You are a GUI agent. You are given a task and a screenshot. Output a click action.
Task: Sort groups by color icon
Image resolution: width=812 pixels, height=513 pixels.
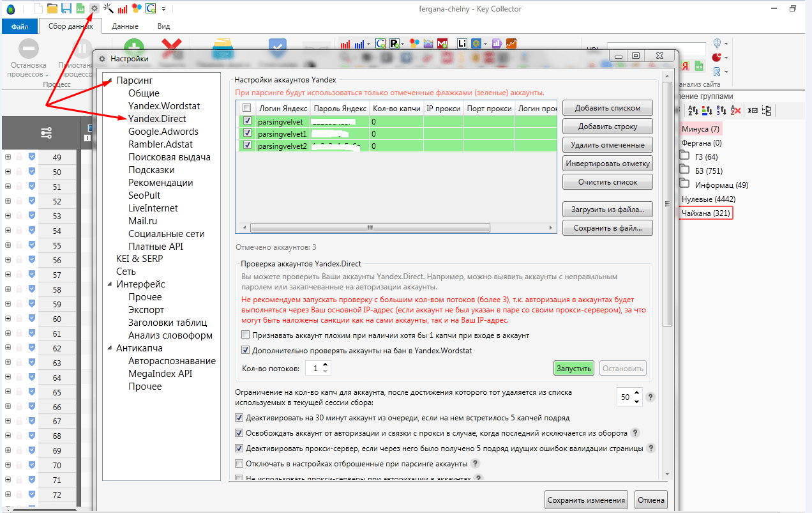(707, 111)
